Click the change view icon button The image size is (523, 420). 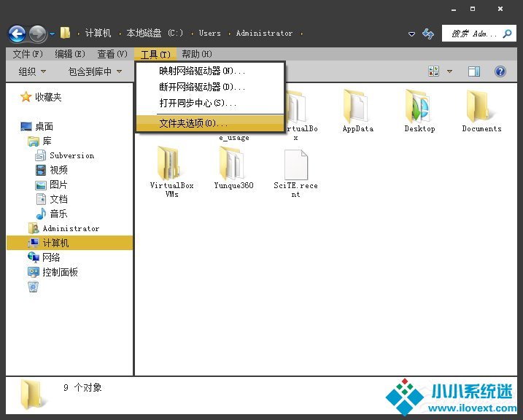click(433, 71)
